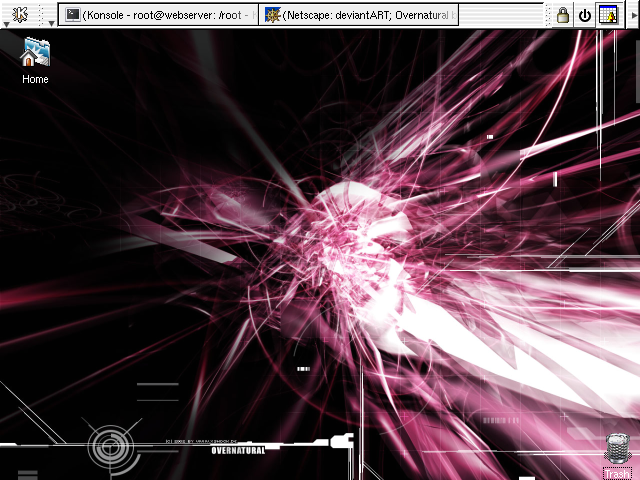Click the small arrow below the K menu
640x480 pixels.
6,24
